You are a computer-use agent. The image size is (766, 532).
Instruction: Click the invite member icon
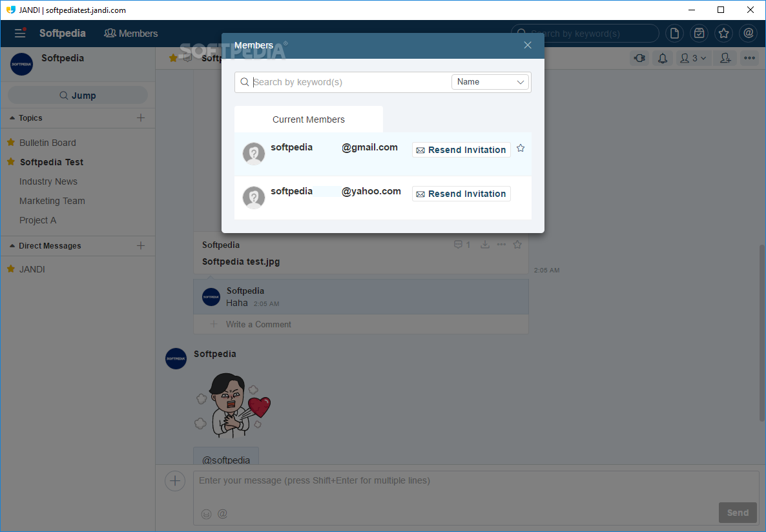tap(725, 58)
